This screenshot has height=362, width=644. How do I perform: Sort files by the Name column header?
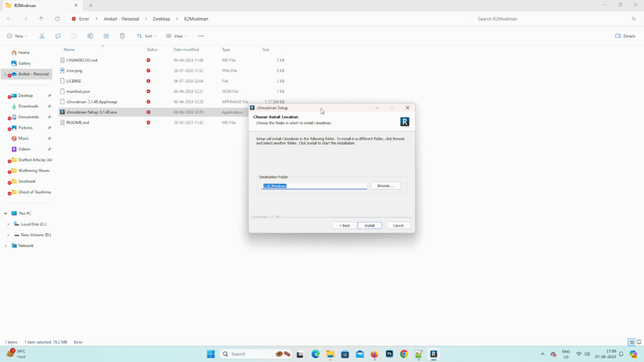coord(69,50)
